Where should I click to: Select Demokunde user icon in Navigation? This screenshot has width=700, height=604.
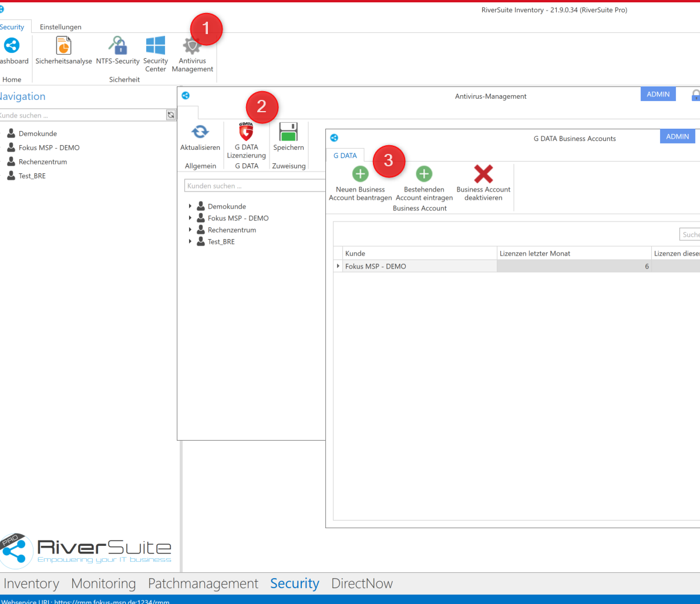(x=11, y=133)
